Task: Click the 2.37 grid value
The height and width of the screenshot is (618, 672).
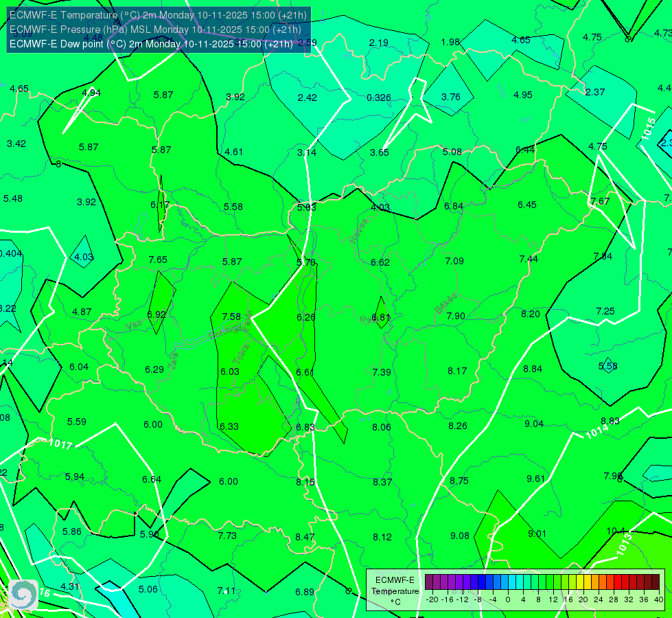Action: [595, 92]
